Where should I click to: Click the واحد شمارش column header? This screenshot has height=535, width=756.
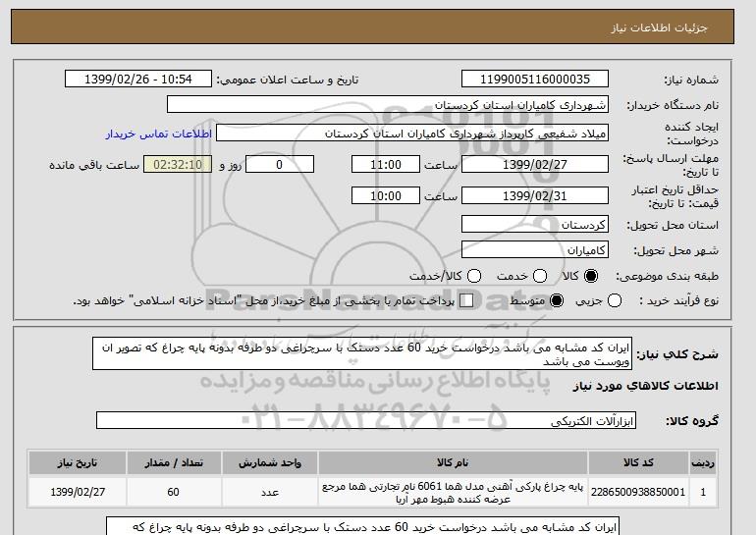pyautogui.click(x=270, y=462)
